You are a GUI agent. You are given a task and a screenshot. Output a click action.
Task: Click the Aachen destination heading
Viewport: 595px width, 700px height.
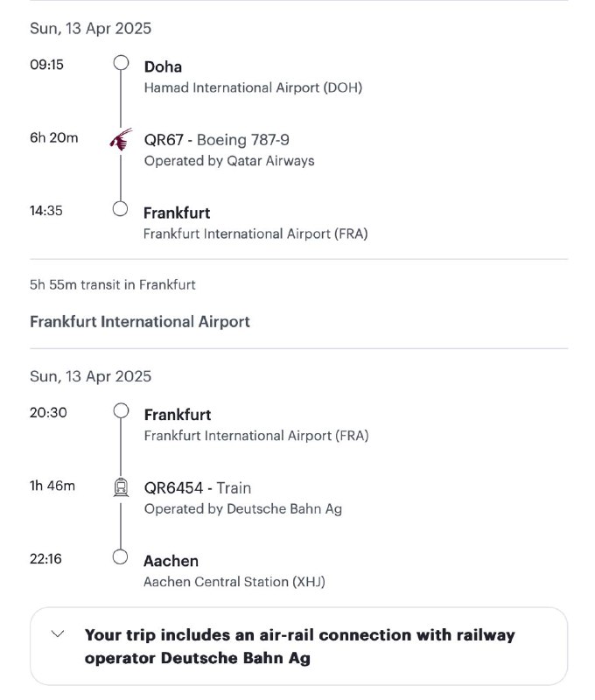tap(171, 561)
